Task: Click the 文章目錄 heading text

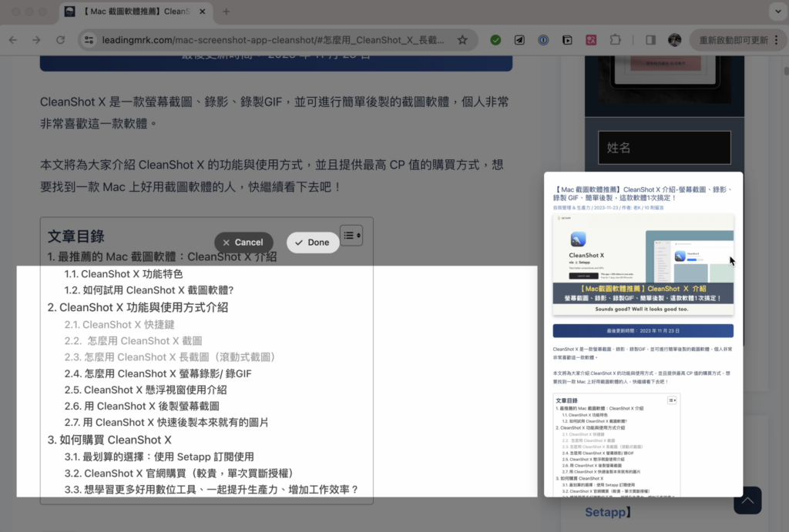Action: tap(76, 236)
